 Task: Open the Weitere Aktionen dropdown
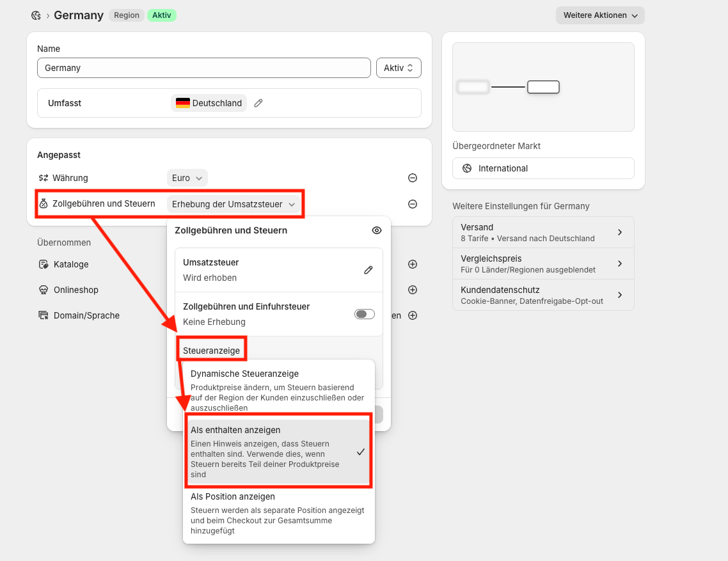click(600, 15)
